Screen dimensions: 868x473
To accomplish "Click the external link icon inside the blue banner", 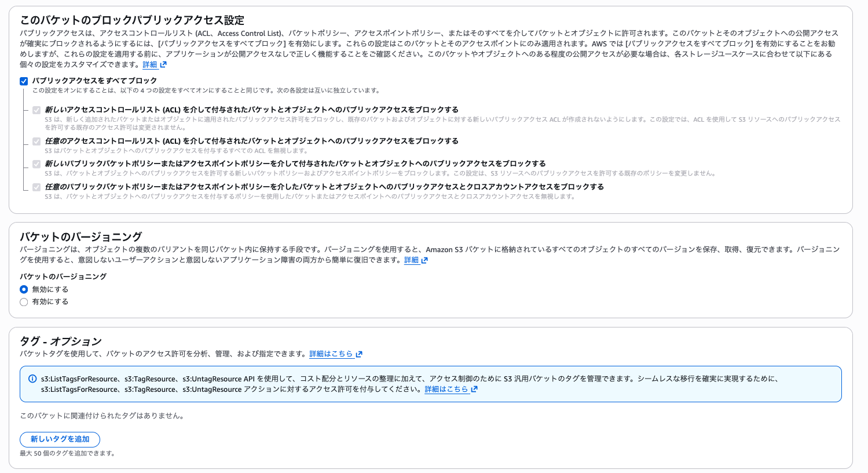I will pos(474,389).
